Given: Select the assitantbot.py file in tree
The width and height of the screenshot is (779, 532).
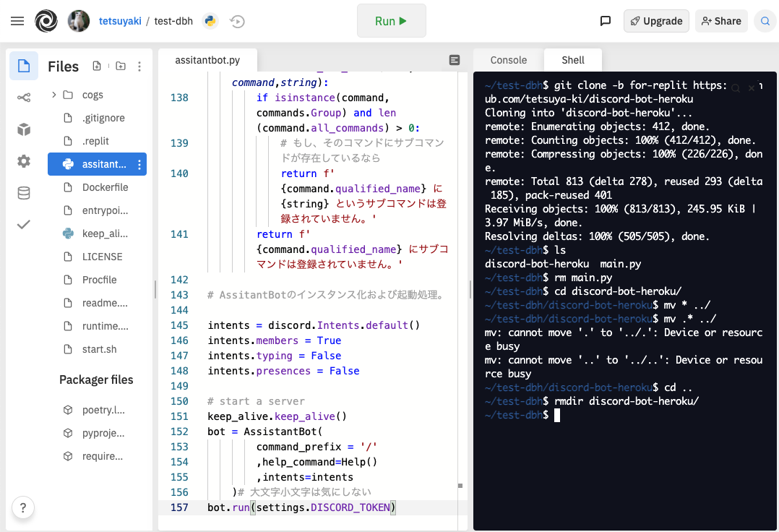Looking at the screenshot, I should click(x=97, y=164).
